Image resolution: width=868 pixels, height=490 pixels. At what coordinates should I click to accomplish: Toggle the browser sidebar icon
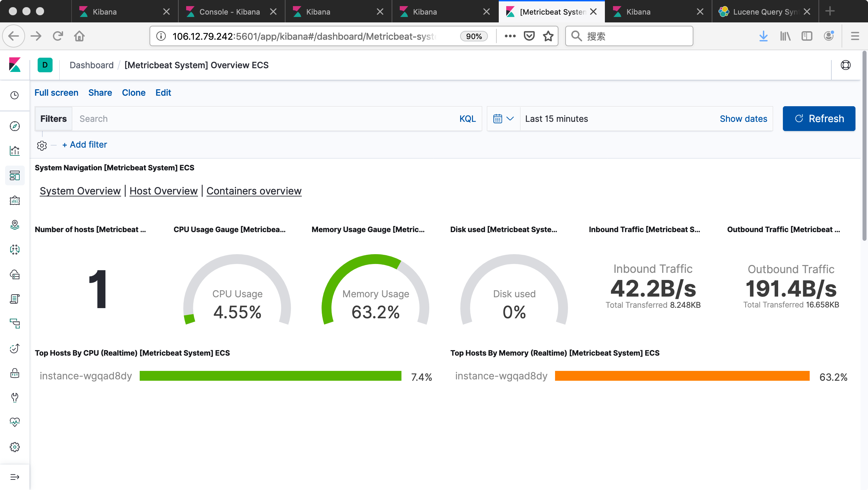click(x=807, y=36)
